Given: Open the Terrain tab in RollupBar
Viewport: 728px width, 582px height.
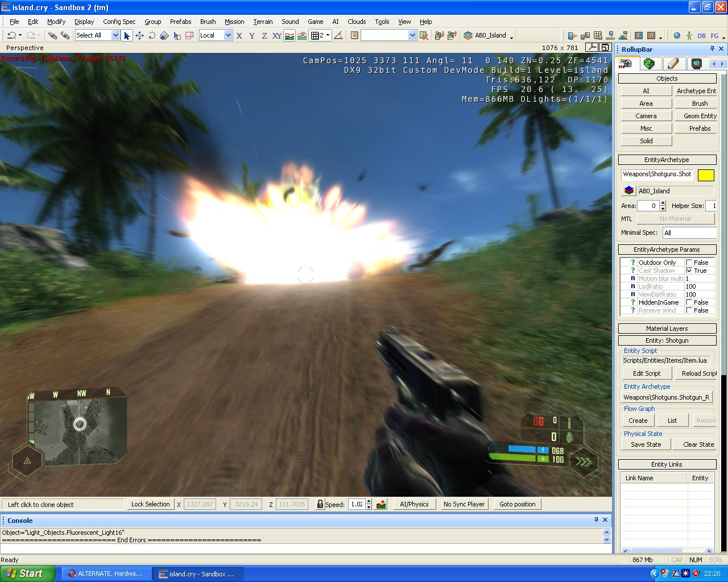Looking at the screenshot, I should (649, 64).
